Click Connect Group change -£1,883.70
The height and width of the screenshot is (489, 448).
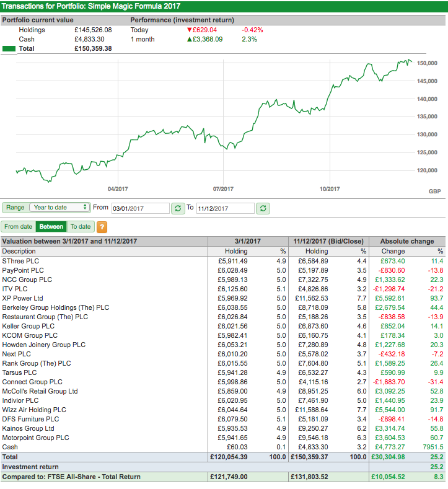389,382
